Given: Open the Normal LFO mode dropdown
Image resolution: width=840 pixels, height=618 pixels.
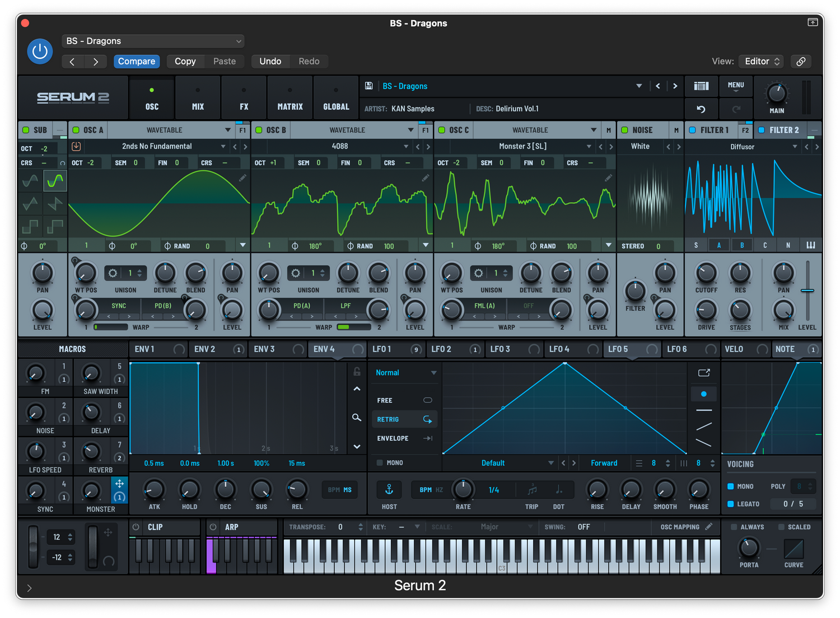Looking at the screenshot, I should pyautogui.click(x=405, y=373).
